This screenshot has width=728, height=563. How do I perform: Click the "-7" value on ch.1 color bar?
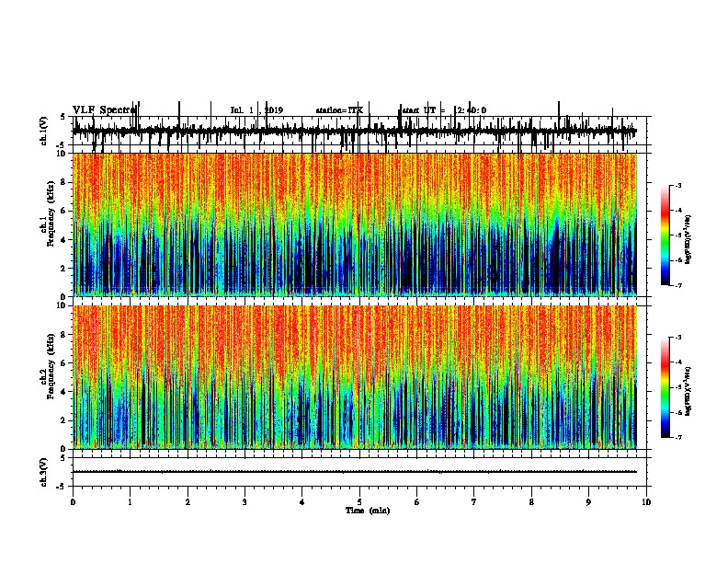point(677,285)
